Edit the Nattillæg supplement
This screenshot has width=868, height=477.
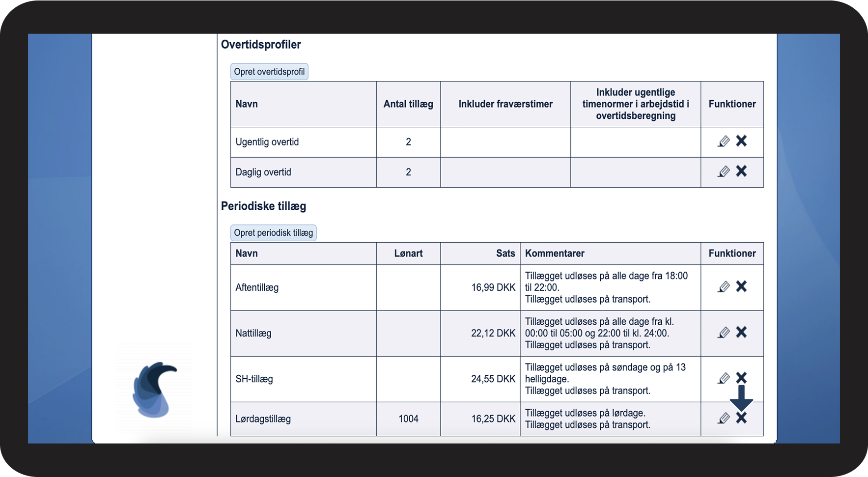724,333
